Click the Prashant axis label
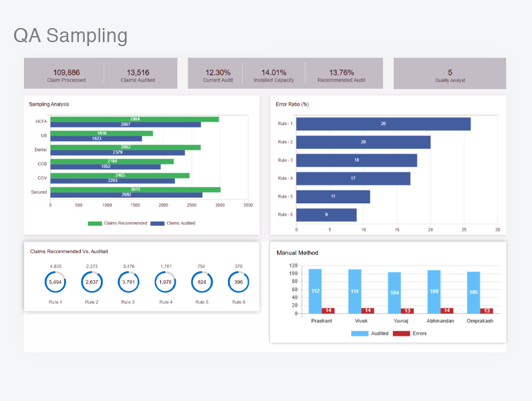The width and height of the screenshot is (532, 401). [x=321, y=321]
